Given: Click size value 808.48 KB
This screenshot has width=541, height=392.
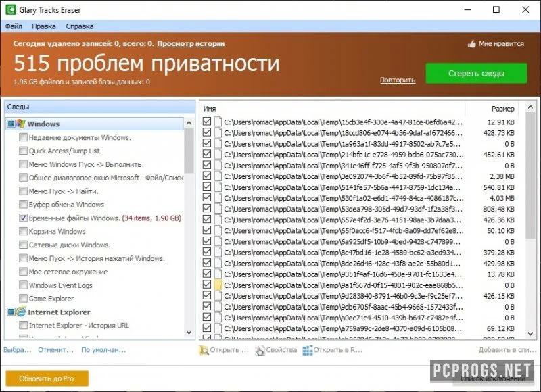Looking at the screenshot, I should [498, 209].
